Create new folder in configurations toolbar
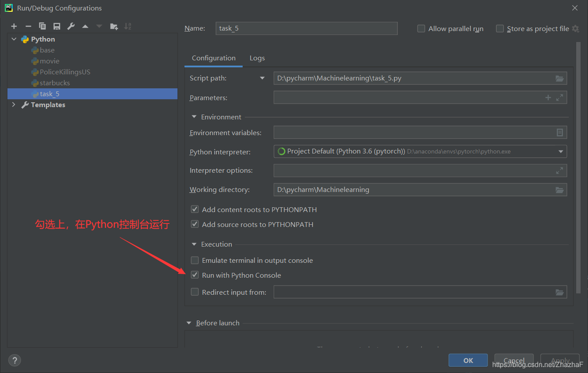 coord(114,27)
